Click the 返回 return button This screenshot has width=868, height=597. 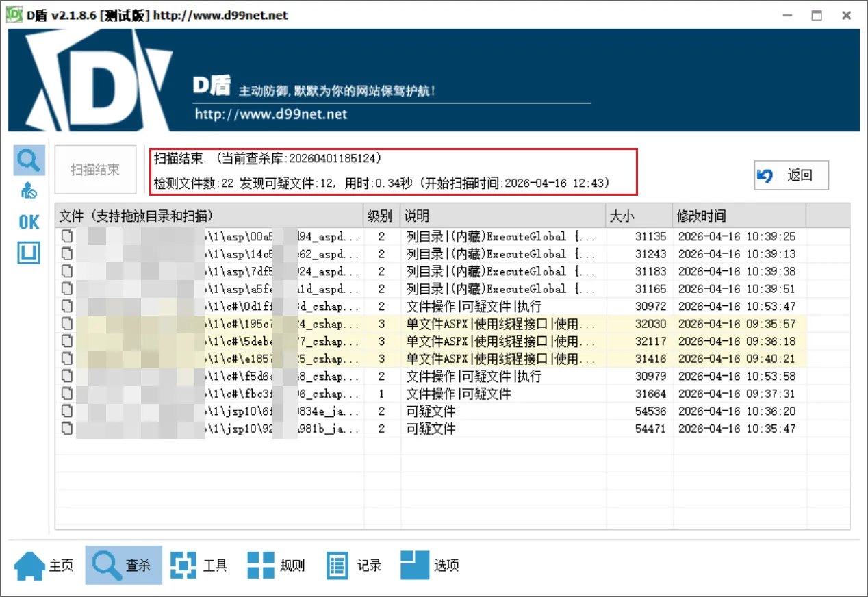point(791,175)
